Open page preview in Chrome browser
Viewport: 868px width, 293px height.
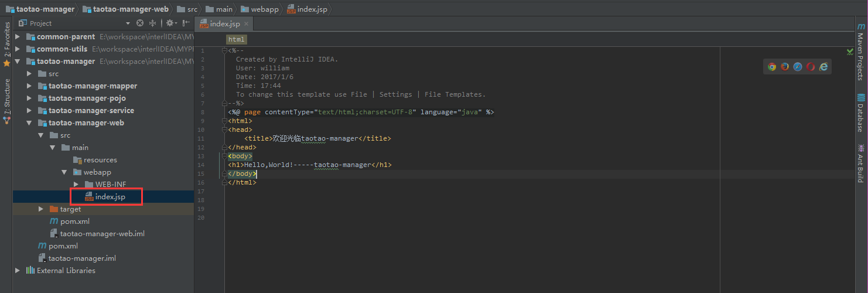pos(772,67)
